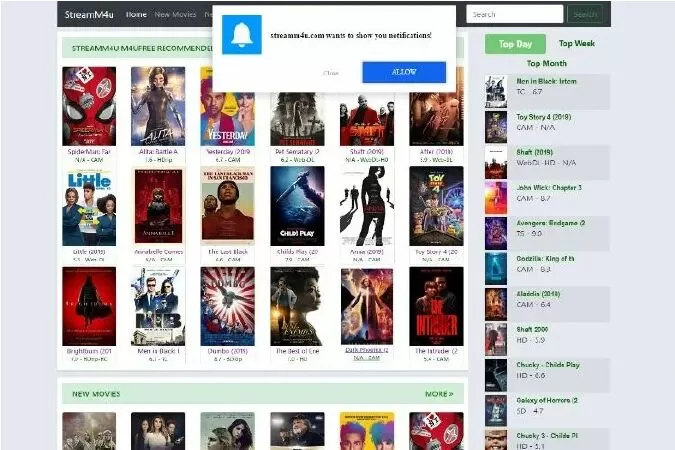Click the Brightburn title link

pos(89,351)
